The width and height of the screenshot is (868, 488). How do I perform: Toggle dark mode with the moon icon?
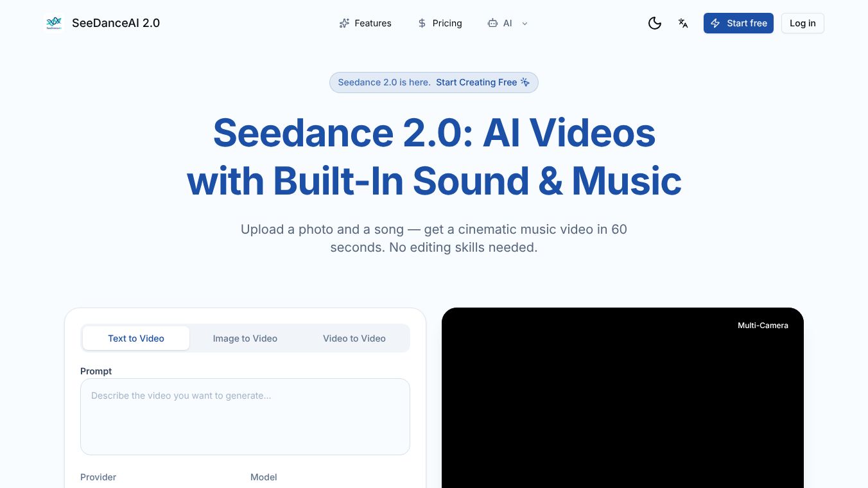tap(655, 23)
